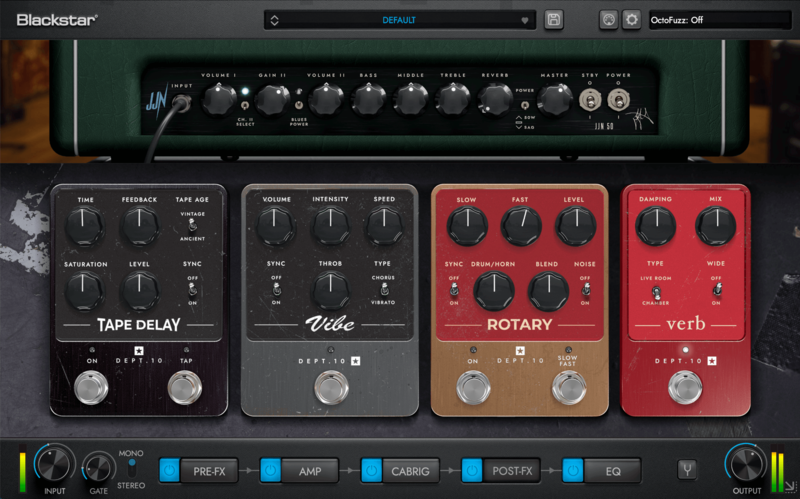Click the Vibe THROB knob
Image resolution: width=800 pixels, height=499 pixels.
point(331,291)
